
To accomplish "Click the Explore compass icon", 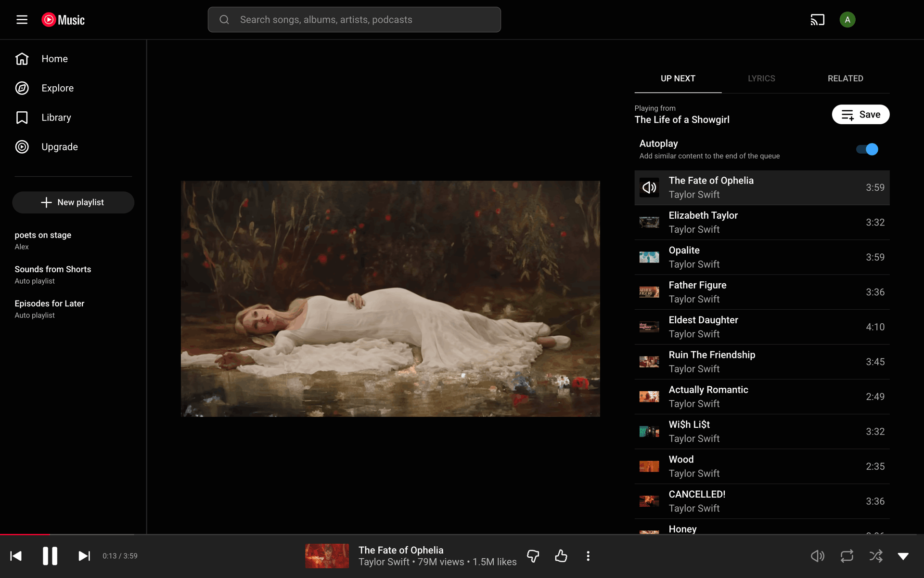I will point(22,88).
